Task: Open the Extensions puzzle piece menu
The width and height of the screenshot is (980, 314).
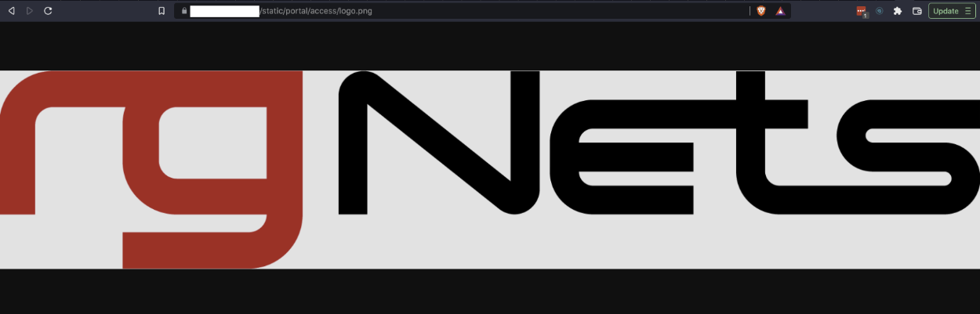Action: 898,11
